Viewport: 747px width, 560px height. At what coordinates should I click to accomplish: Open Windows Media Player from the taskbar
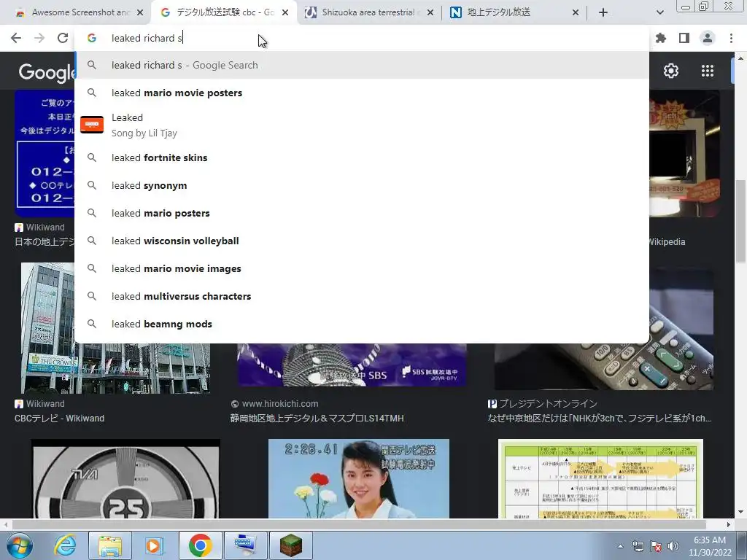pos(155,545)
